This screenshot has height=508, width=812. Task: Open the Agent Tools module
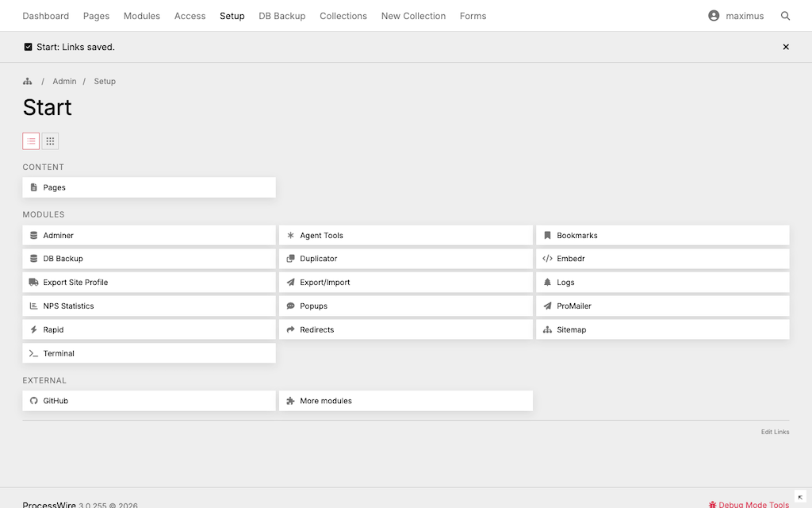point(321,236)
